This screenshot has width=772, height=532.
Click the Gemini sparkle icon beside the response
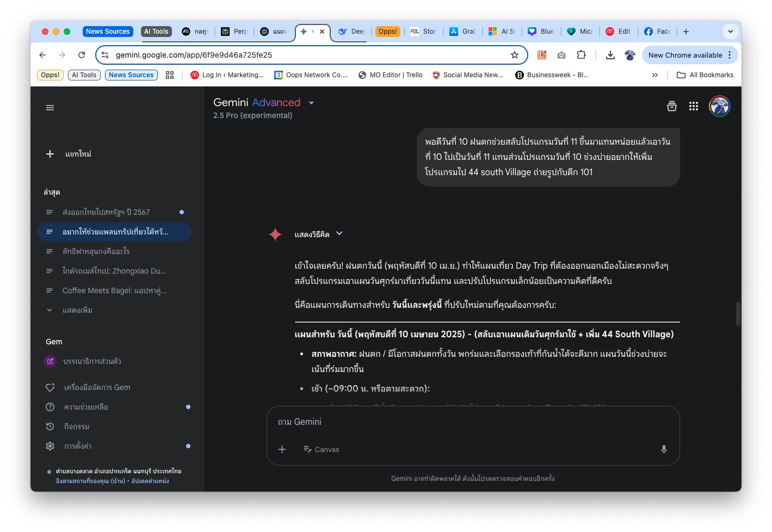click(x=275, y=234)
